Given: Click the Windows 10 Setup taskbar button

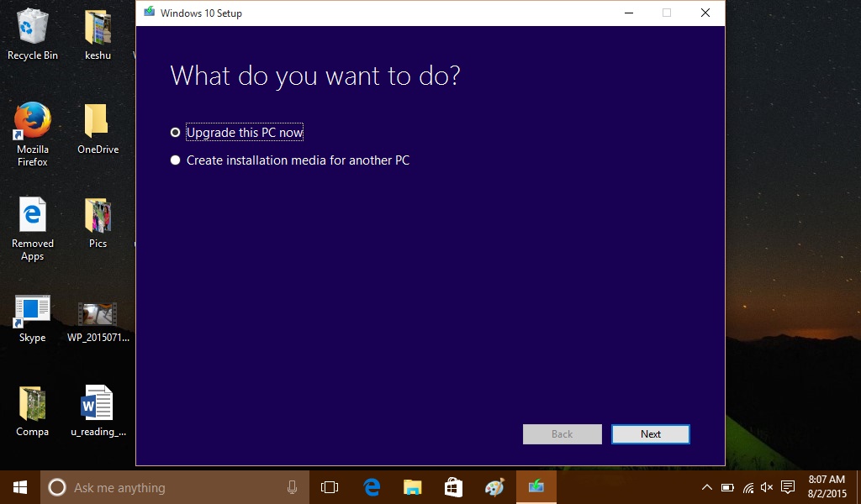Looking at the screenshot, I should pos(536,487).
